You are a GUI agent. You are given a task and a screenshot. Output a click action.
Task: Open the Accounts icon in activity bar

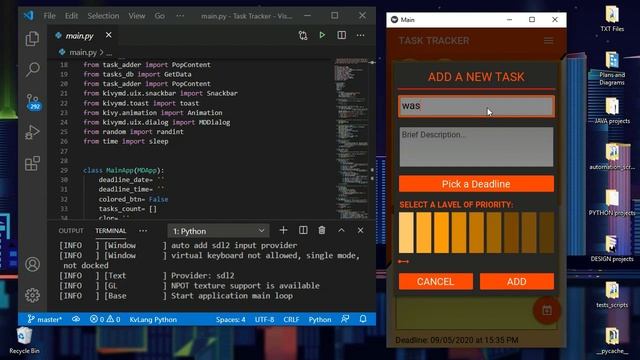click(32, 264)
